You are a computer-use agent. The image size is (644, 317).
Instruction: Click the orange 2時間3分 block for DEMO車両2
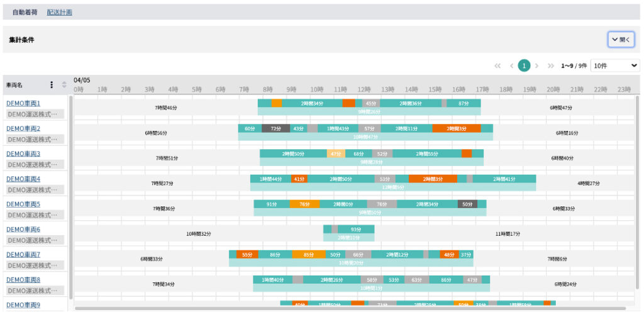tap(456, 128)
